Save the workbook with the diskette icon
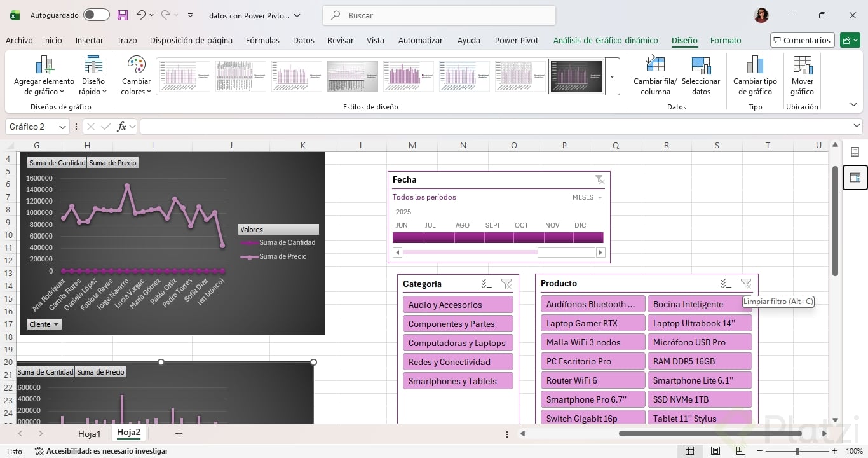 pyautogui.click(x=123, y=15)
